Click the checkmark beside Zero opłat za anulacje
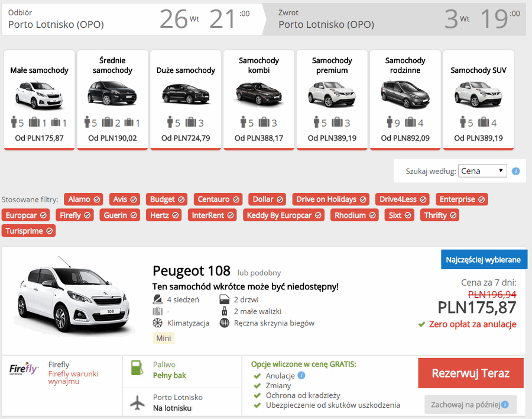 tap(421, 324)
